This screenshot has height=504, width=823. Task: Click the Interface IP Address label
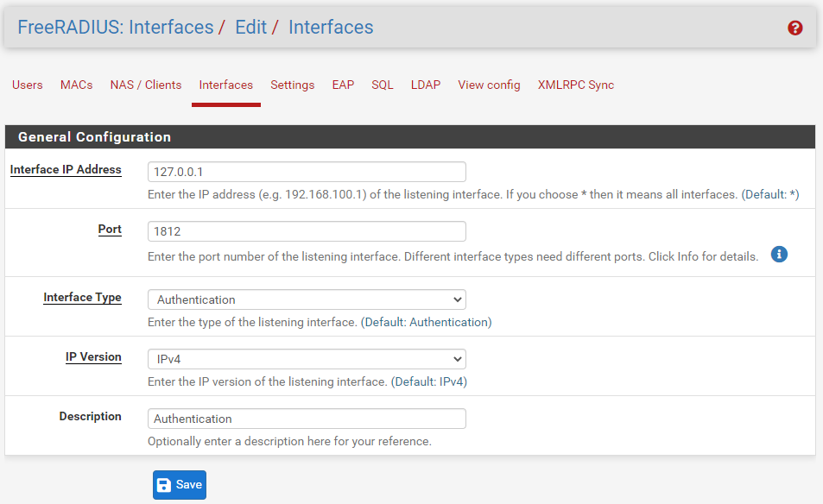point(66,170)
